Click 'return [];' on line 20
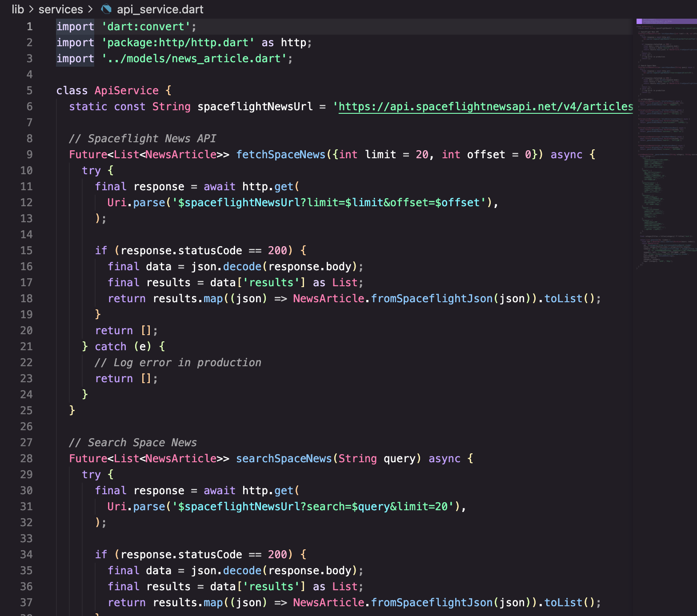Viewport: 697px width, 616px height. click(x=126, y=331)
